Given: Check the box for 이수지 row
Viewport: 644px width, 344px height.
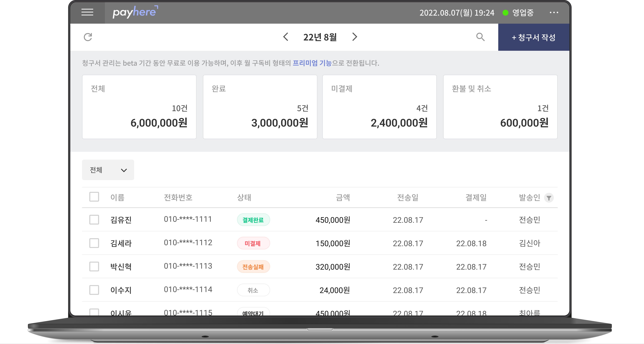Looking at the screenshot, I should (94, 290).
